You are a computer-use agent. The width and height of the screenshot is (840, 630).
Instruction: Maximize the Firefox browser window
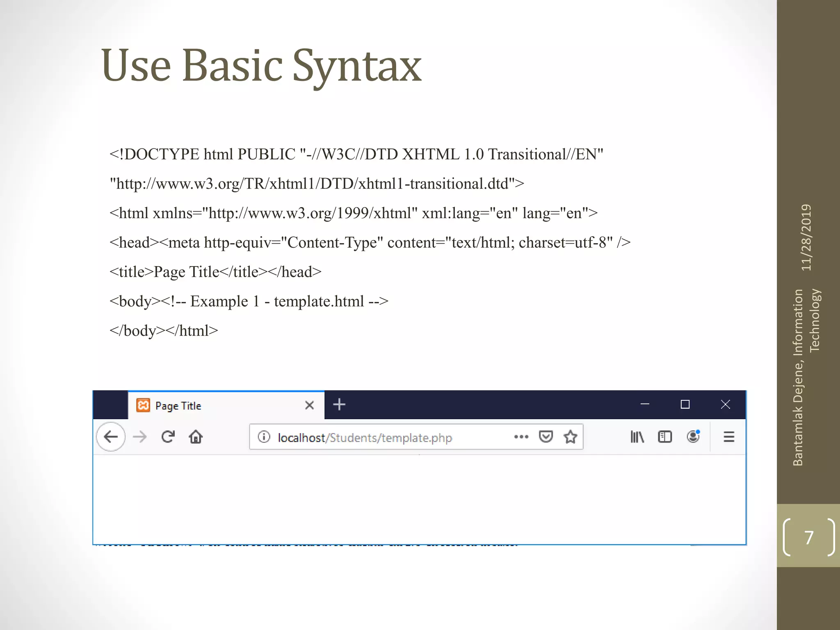(685, 404)
